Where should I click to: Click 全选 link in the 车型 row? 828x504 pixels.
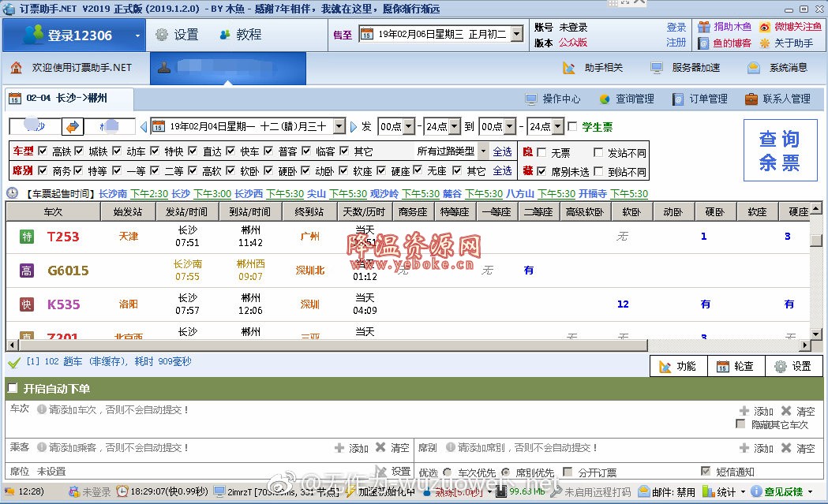[502, 151]
